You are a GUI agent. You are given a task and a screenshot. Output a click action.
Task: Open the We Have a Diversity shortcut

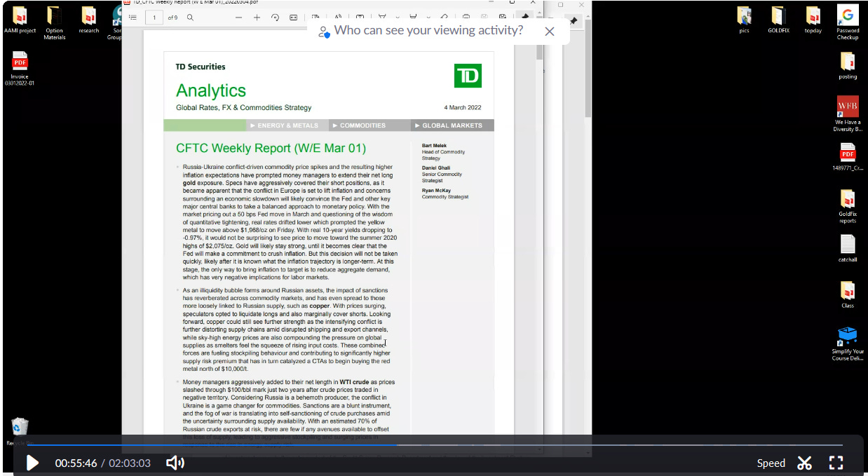click(848, 114)
